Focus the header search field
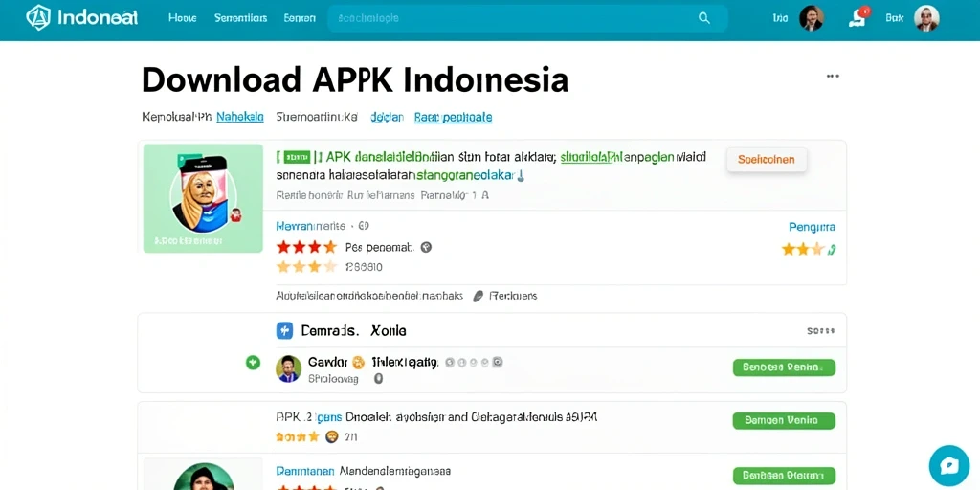Screen dimensions: 980x490 [x=527, y=18]
